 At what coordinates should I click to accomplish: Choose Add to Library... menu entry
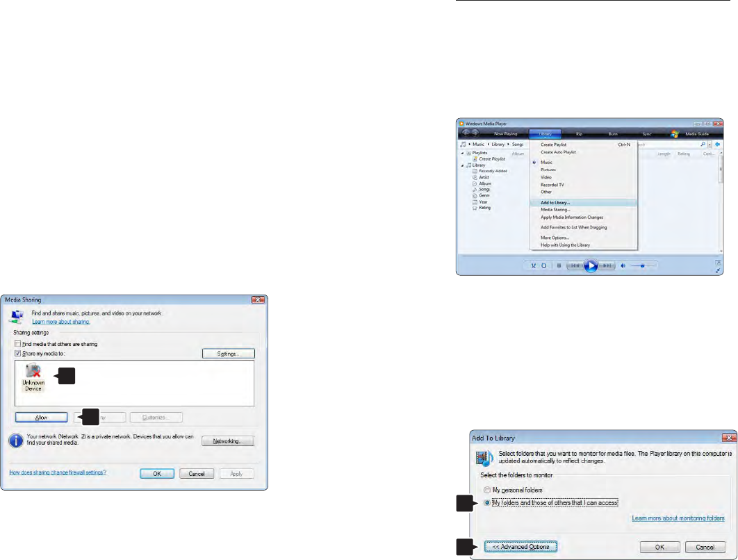[583, 203]
